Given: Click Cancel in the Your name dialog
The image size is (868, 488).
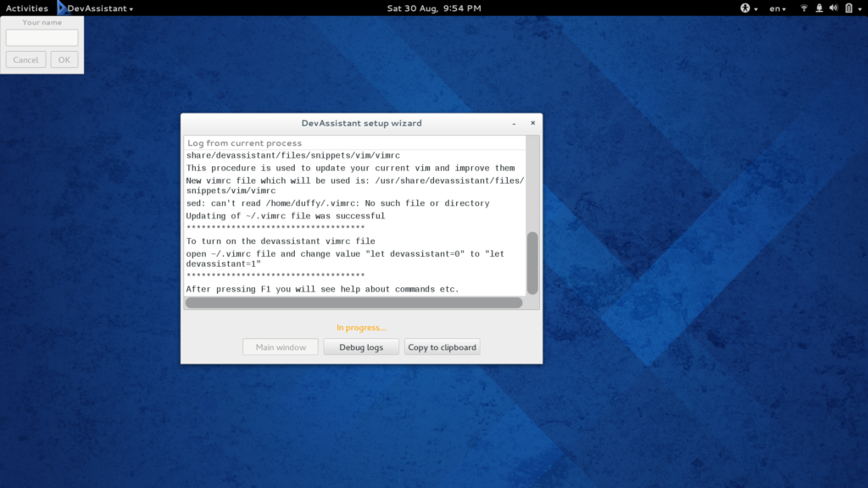Looking at the screenshot, I should point(26,60).
